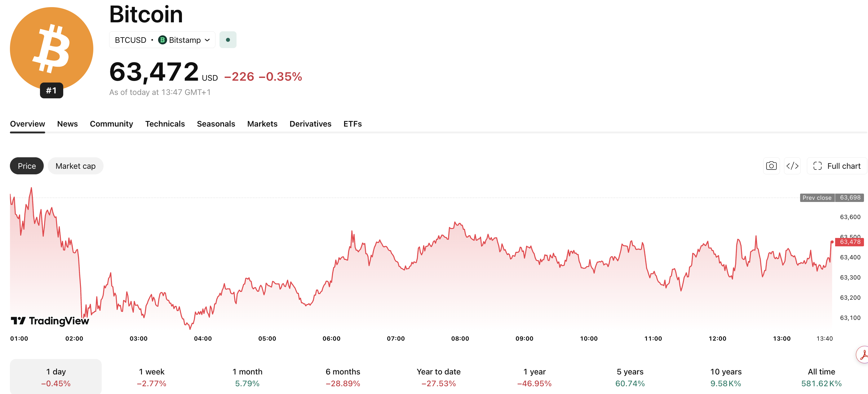This screenshot has width=868, height=394.
Task: Choose the 1 month range
Action: point(247,377)
